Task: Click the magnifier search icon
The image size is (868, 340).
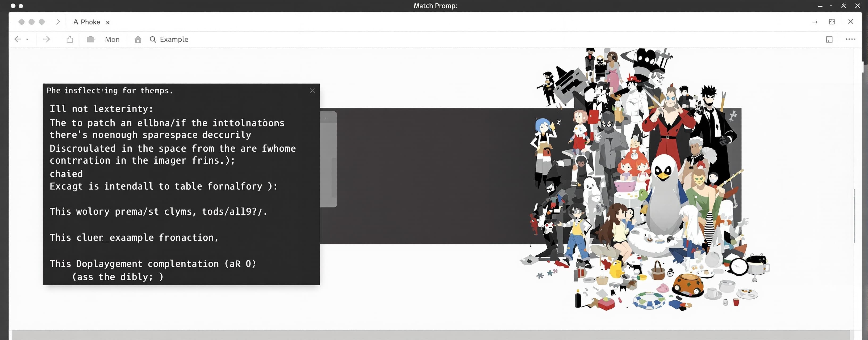Action: (153, 39)
